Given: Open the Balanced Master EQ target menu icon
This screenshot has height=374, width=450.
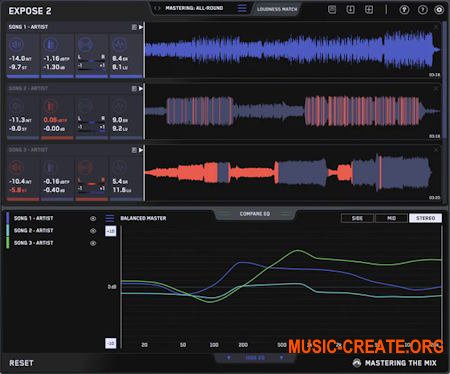Looking at the screenshot, I should 110,218.
